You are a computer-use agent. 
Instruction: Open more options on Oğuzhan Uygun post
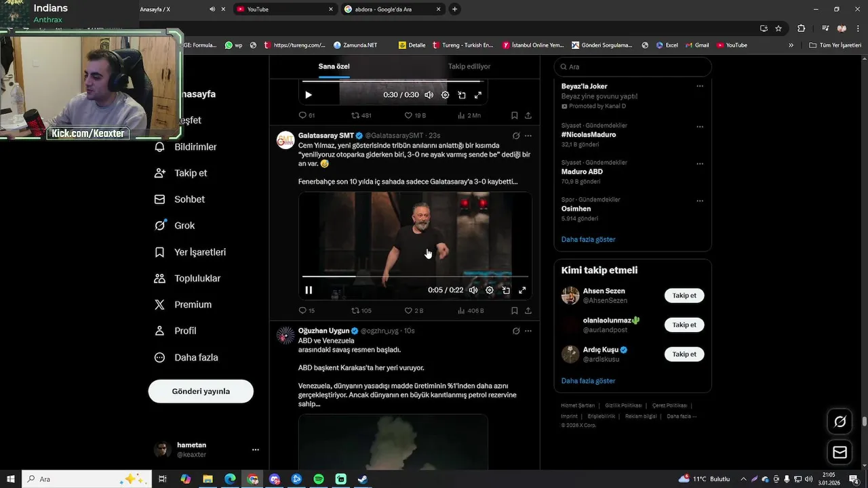(528, 331)
